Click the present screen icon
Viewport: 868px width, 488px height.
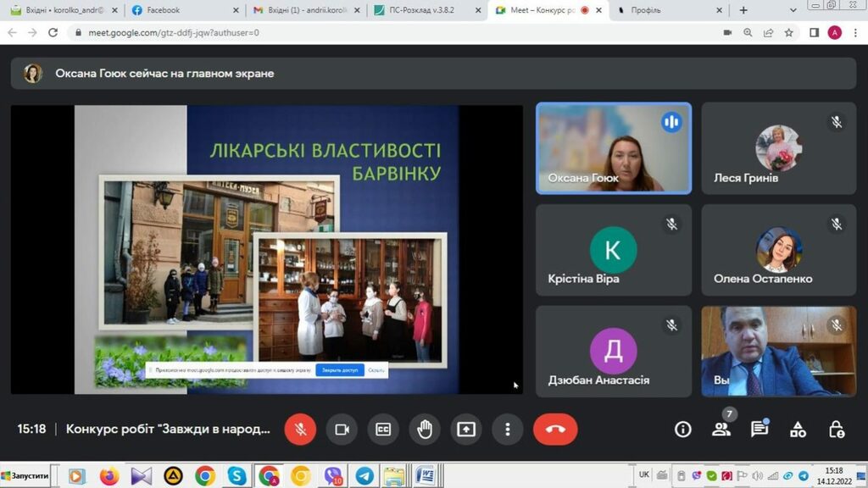pos(466,430)
